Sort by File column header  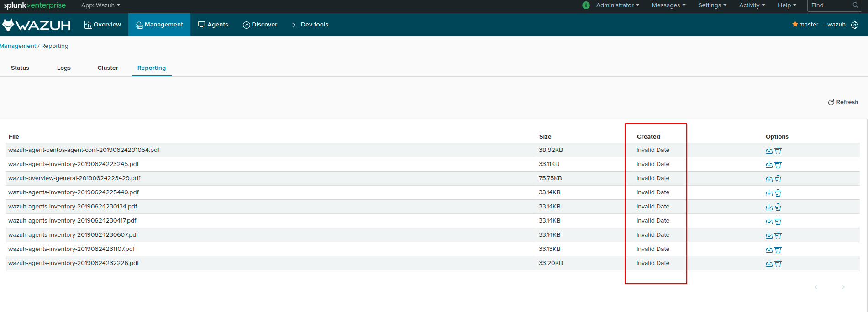click(14, 137)
